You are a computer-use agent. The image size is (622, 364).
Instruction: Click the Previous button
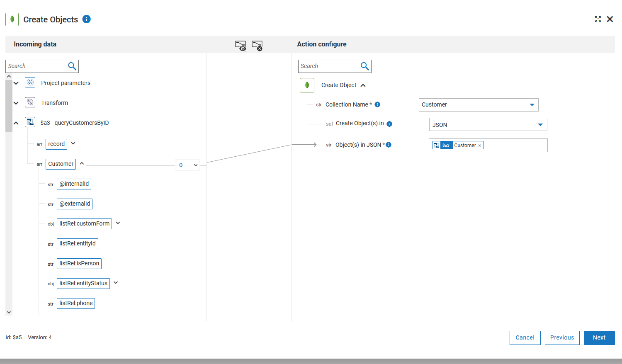coord(562,337)
